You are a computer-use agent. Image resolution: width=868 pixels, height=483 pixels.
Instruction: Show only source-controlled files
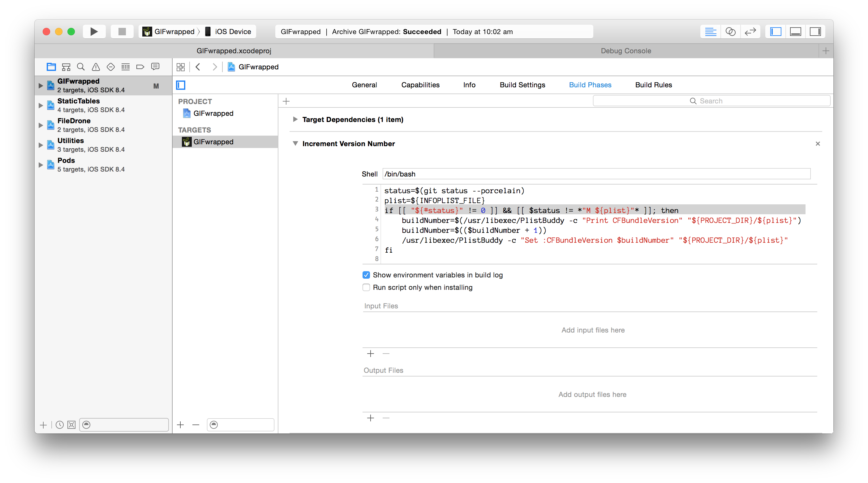[71, 425]
